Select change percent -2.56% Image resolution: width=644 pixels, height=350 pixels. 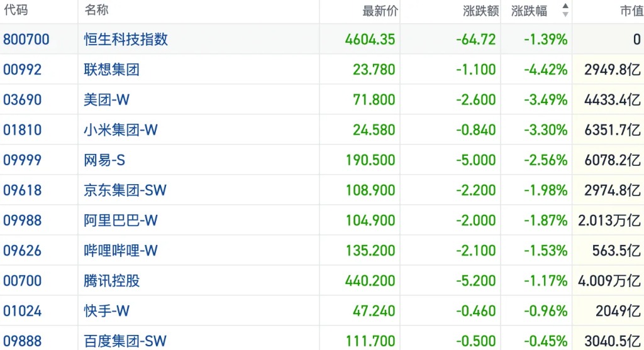(x=546, y=160)
